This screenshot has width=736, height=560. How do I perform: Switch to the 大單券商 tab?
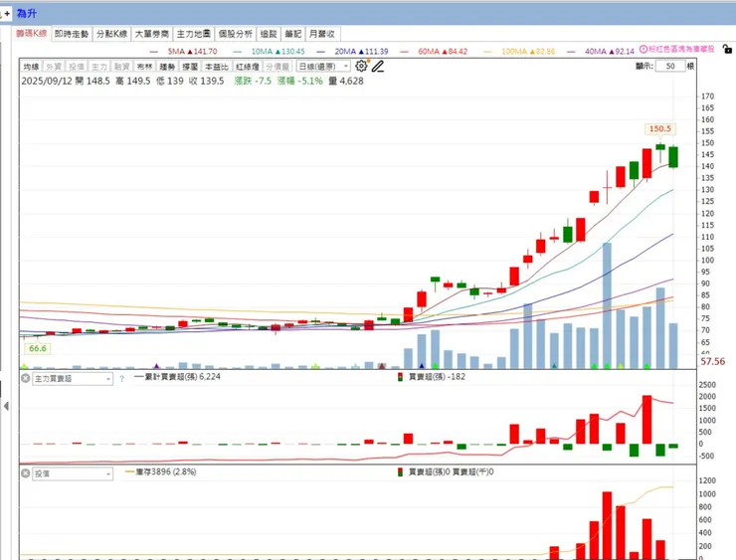click(152, 34)
